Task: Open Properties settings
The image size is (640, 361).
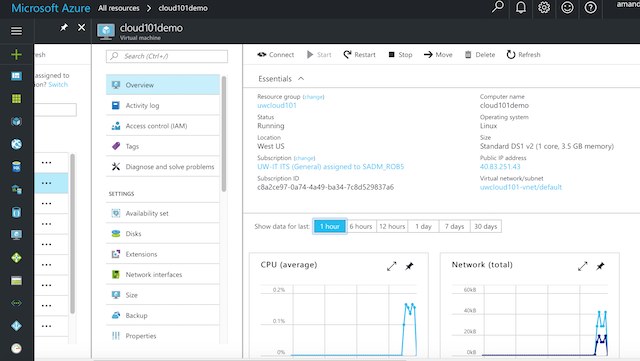Action: pos(162,336)
